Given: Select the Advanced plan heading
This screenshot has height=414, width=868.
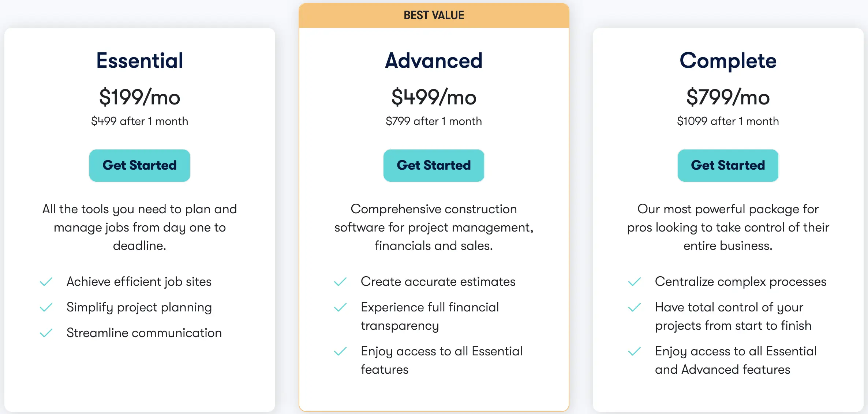Looking at the screenshot, I should [433, 60].
